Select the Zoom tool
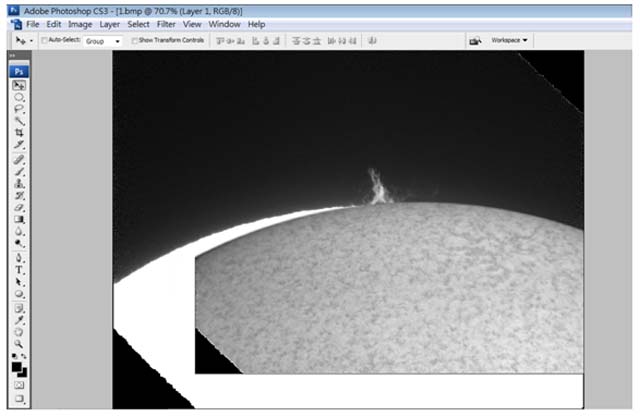This screenshot has height=416, width=640. (19, 343)
